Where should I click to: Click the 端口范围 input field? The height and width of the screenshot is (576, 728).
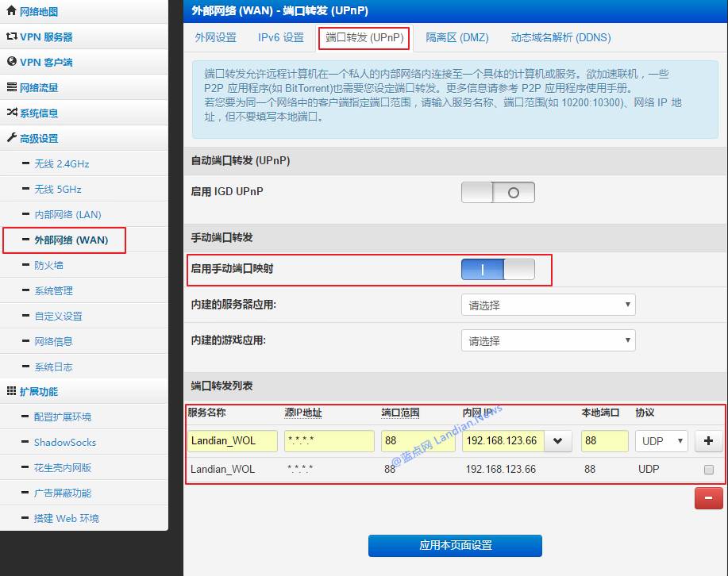[418, 440]
